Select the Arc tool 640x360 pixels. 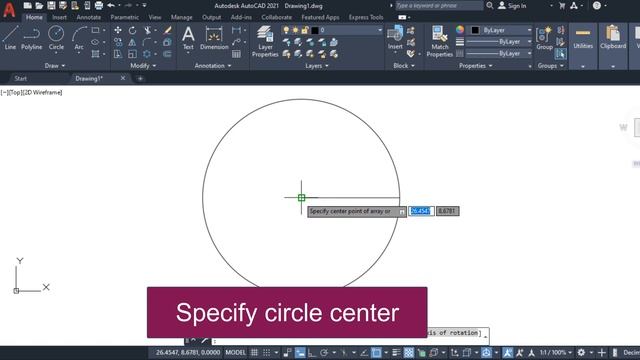pyautogui.click(x=79, y=38)
